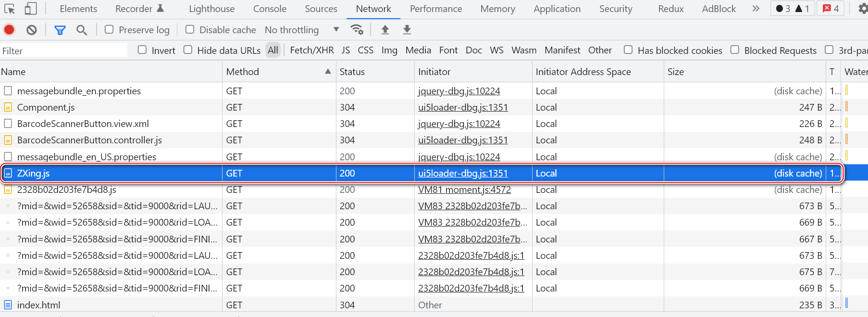Viewport: 868px width, 317px height.
Task: Click BarcodeScannerButton.controller.js file icon
Action: click(x=8, y=140)
